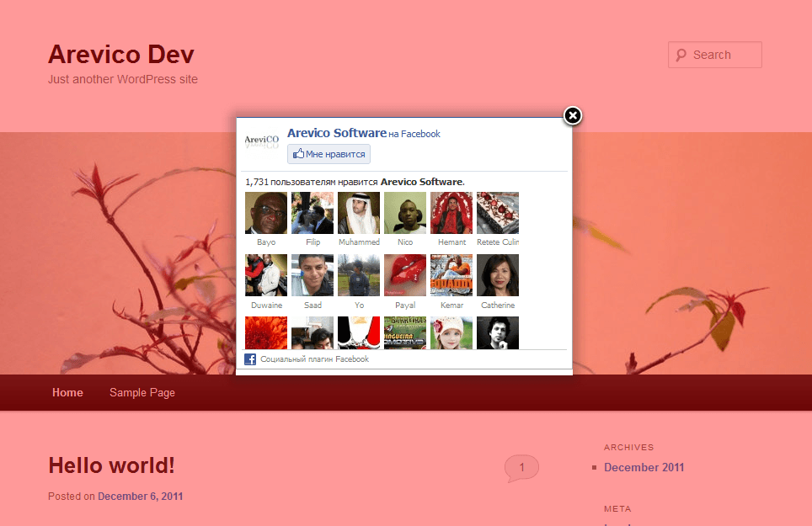The image size is (812, 526).
Task: Click Catherine's profile thumbnail
Action: click(498, 275)
